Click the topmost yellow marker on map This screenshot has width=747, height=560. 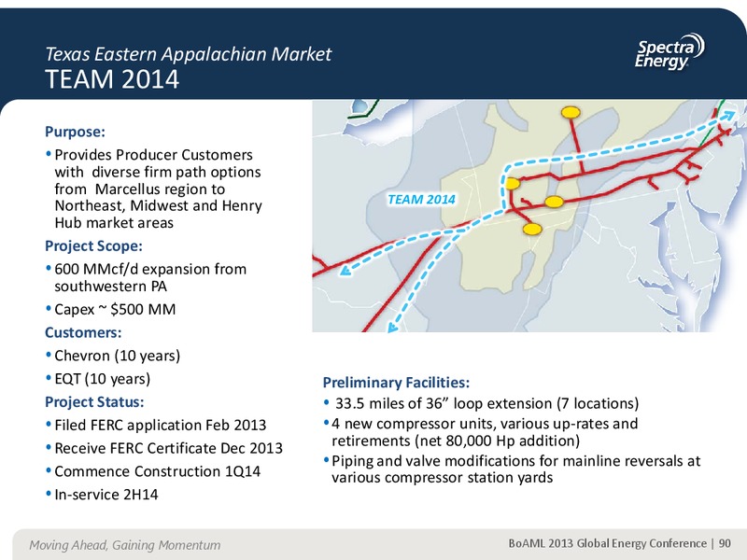tap(571, 112)
